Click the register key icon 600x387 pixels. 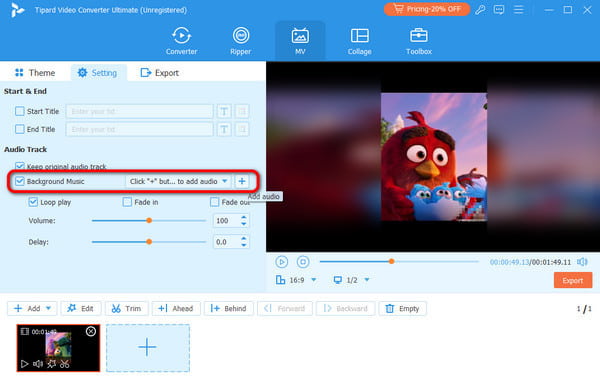tap(480, 10)
